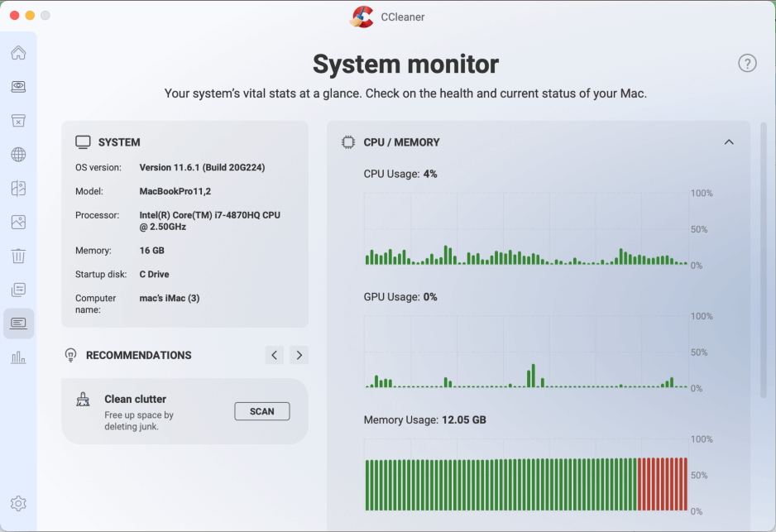
Task: Click the GPU Usage graph
Action: (x=525, y=352)
